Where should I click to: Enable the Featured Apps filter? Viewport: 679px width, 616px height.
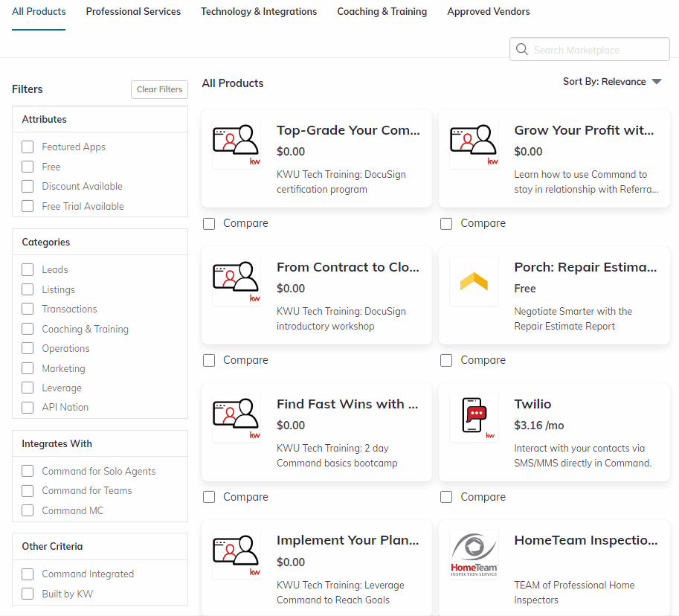[28, 147]
